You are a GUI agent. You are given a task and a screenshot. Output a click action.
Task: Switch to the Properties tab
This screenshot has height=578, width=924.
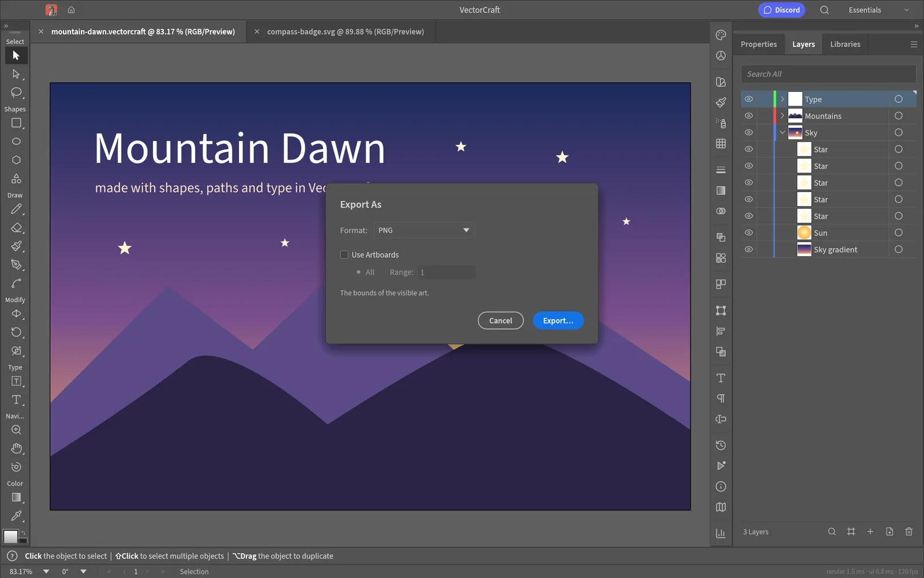(759, 45)
